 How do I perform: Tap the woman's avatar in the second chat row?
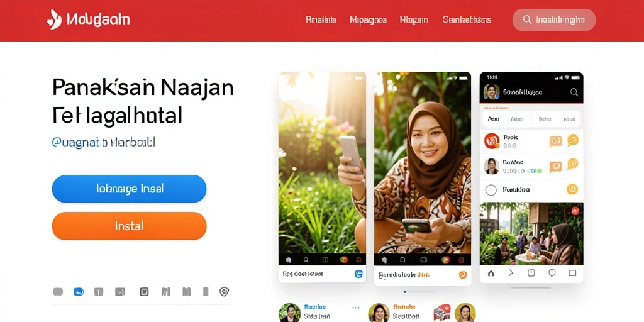pyautogui.click(x=492, y=166)
